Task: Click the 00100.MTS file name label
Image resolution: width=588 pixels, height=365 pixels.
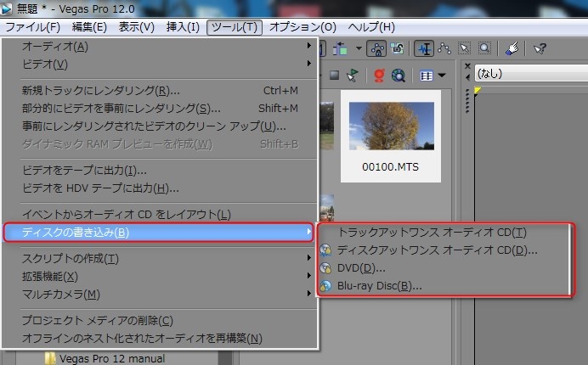Action: tap(390, 166)
